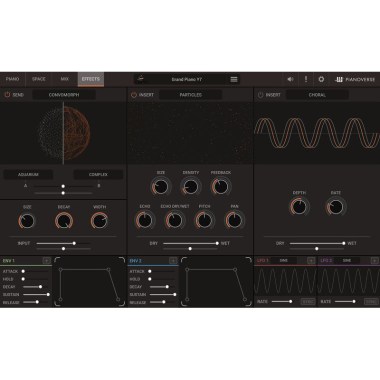Open the settings gear icon
Viewport: 380px width, 380px height.
click(321, 79)
